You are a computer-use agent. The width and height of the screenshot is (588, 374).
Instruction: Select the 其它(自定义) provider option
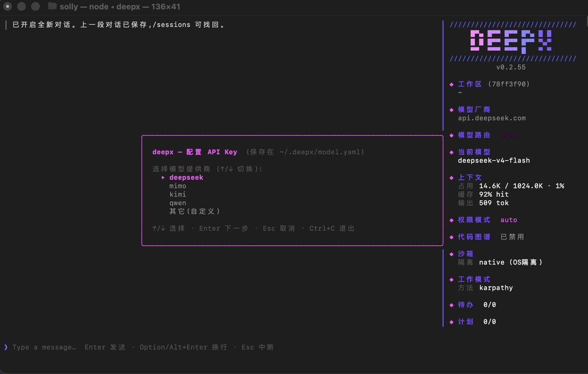195,211
